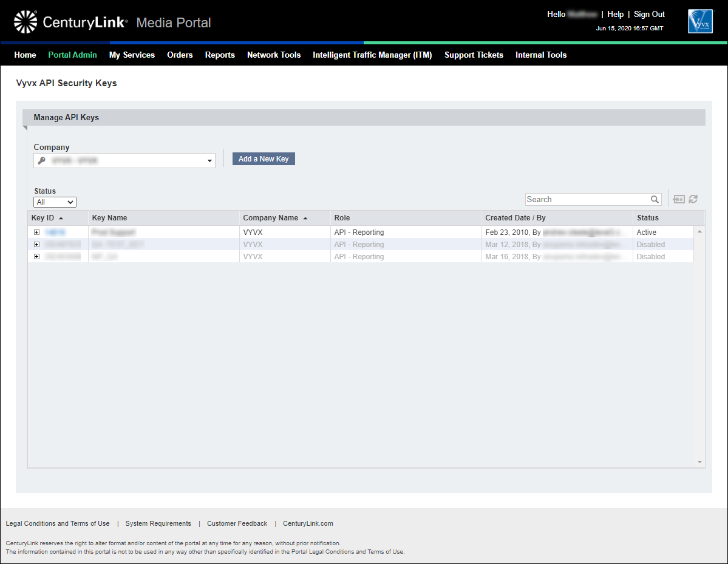The image size is (728, 564).
Task: Sort by Status column header
Action: [648, 218]
